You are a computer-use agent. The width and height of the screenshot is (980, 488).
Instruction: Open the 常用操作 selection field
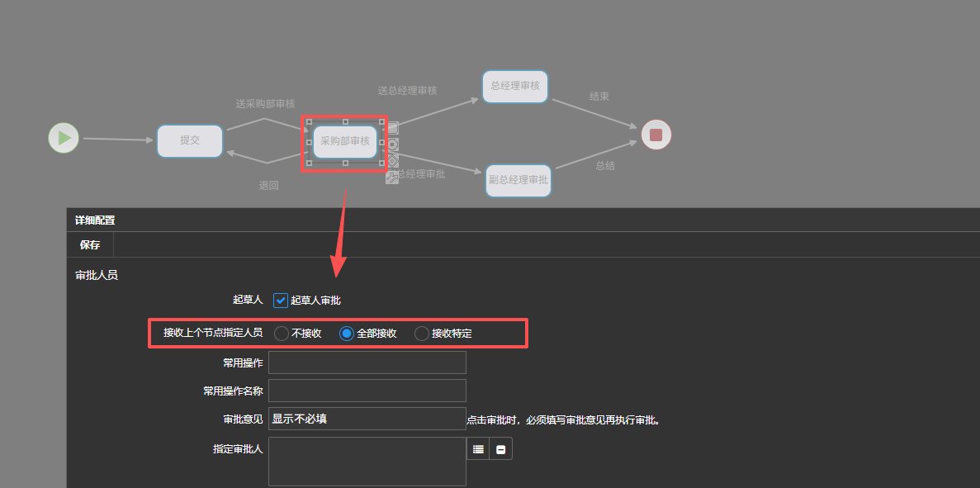click(x=367, y=362)
